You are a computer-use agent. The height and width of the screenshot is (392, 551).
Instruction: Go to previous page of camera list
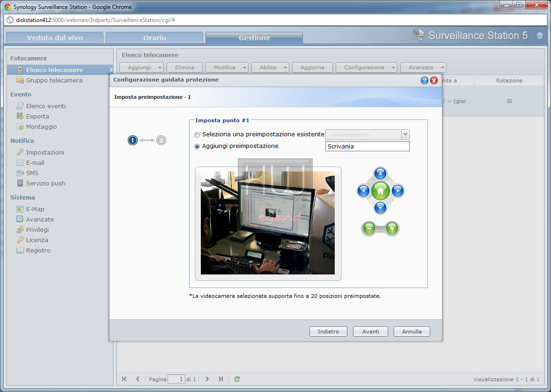click(138, 379)
